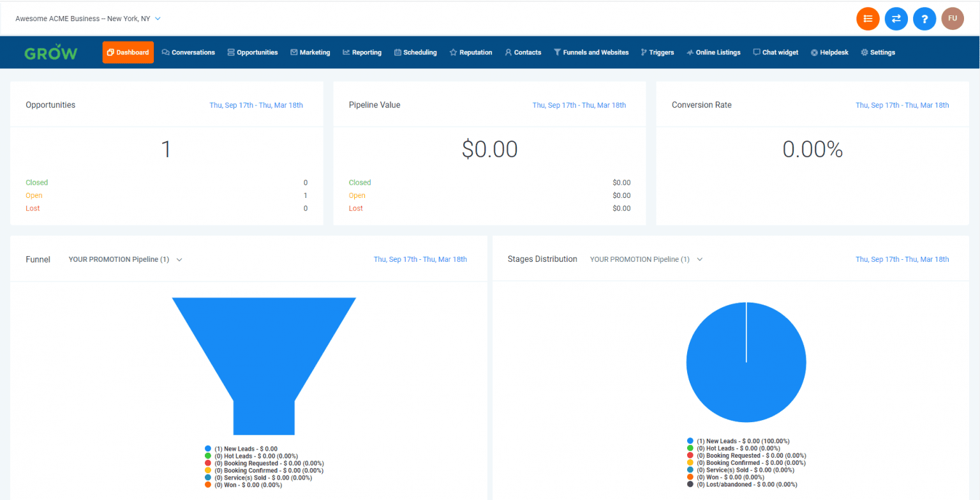
Task: Click the Triggers icon in the navigation
Action: [x=644, y=52]
